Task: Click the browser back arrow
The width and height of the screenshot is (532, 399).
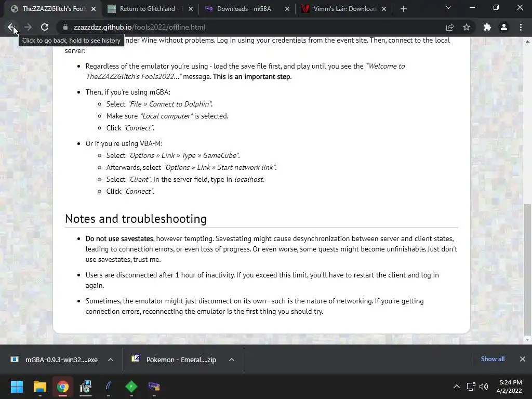Action: [x=11, y=27]
